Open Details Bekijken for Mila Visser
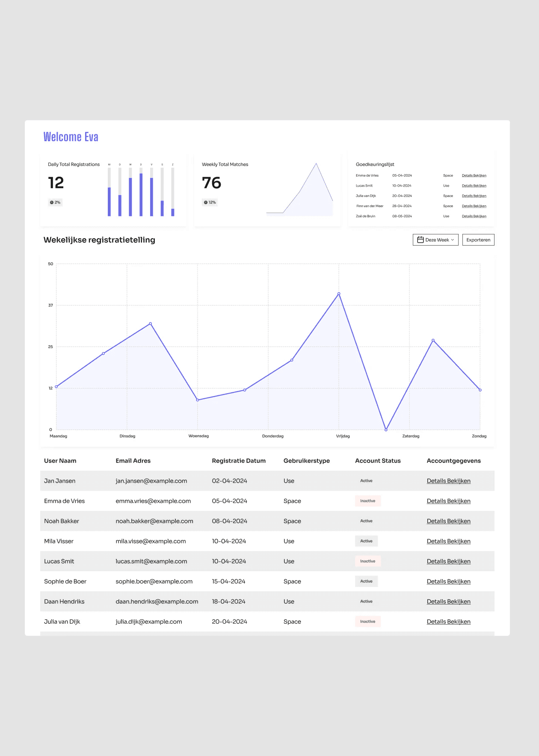 coord(448,541)
